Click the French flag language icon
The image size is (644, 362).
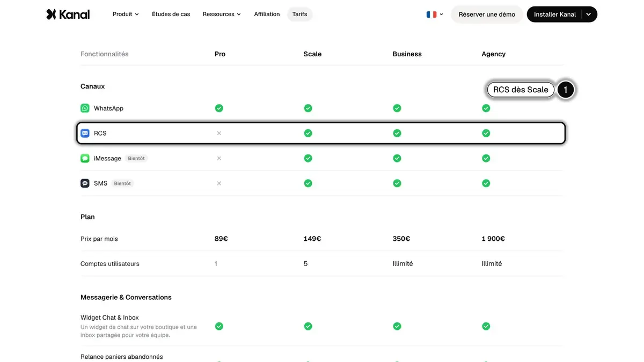point(431,14)
